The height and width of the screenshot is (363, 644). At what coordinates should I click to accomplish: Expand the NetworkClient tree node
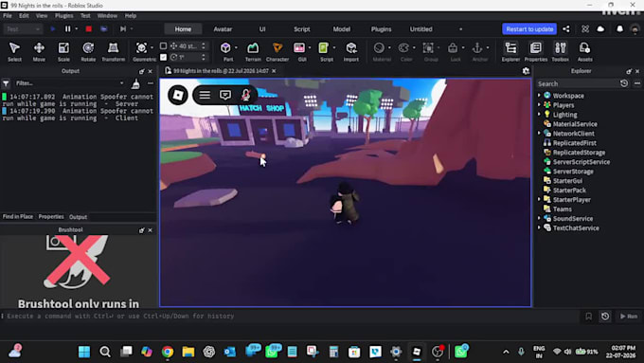pyautogui.click(x=539, y=134)
